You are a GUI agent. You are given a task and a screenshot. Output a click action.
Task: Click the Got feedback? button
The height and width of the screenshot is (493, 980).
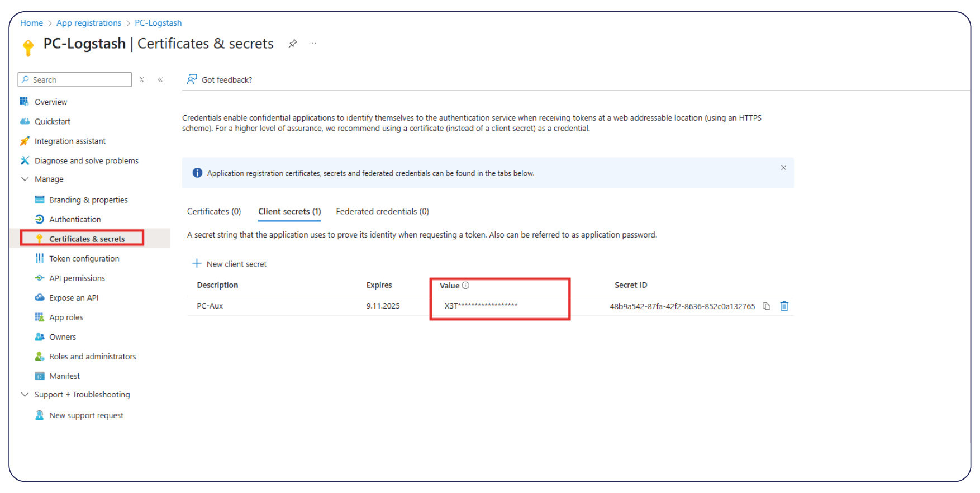coord(220,80)
